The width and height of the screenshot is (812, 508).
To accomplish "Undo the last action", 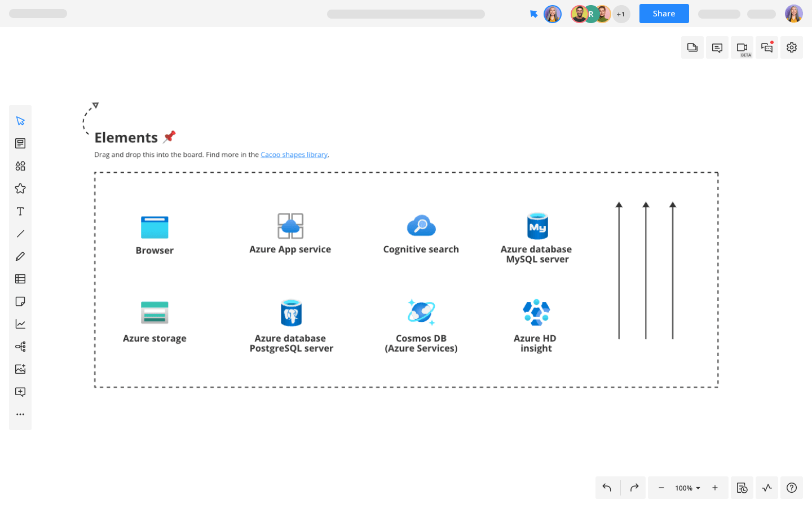I will pyautogui.click(x=607, y=488).
